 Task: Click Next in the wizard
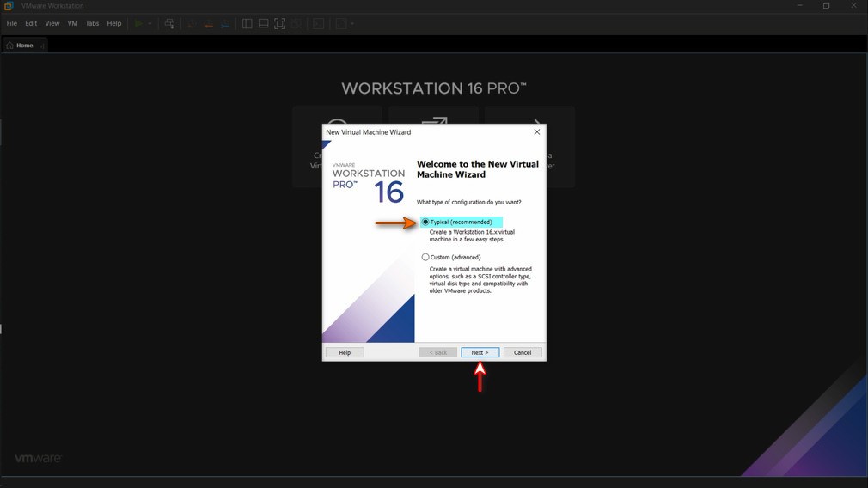[480, 352]
